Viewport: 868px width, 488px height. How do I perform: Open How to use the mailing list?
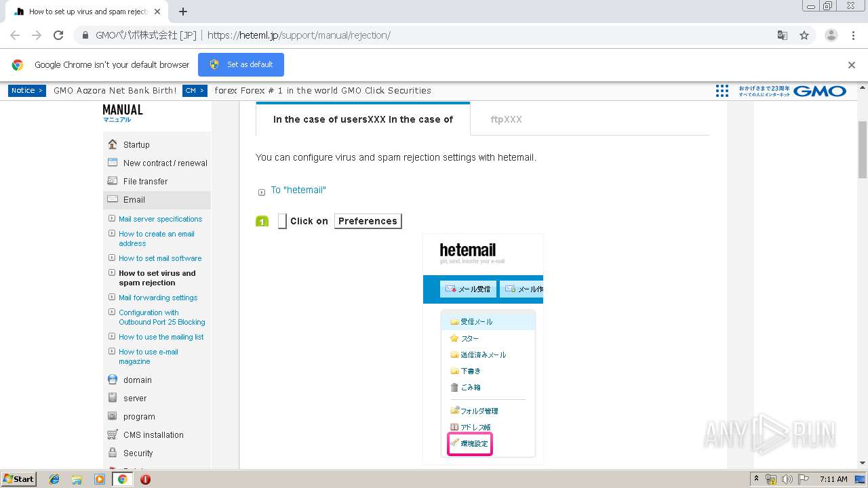(x=161, y=337)
